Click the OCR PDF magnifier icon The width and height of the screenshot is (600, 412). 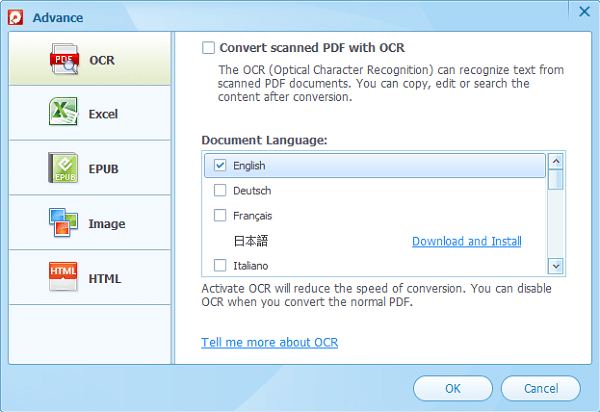[64, 59]
